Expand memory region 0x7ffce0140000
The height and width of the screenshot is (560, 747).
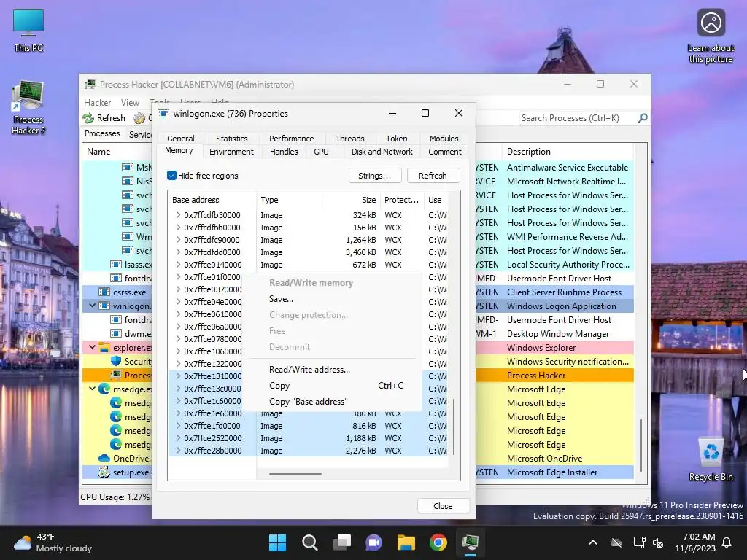pyautogui.click(x=178, y=264)
